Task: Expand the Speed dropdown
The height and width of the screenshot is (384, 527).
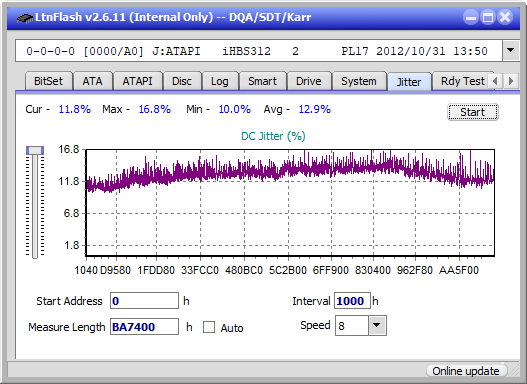Action: click(377, 326)
